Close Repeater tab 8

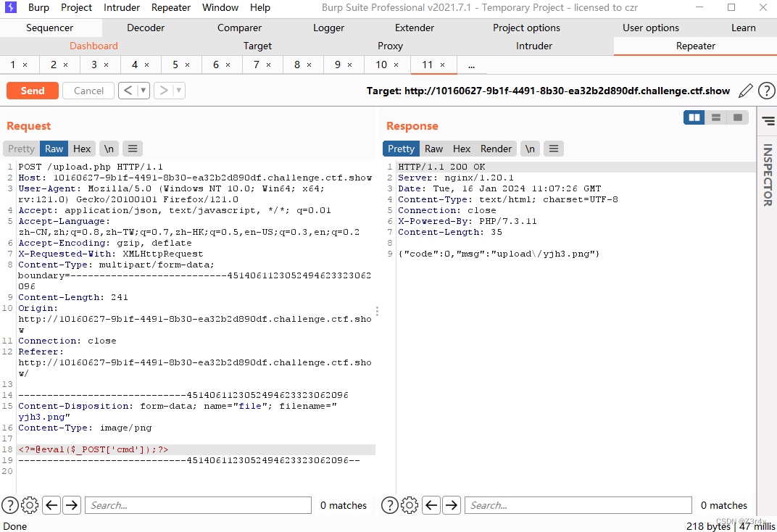coord(309,65)
